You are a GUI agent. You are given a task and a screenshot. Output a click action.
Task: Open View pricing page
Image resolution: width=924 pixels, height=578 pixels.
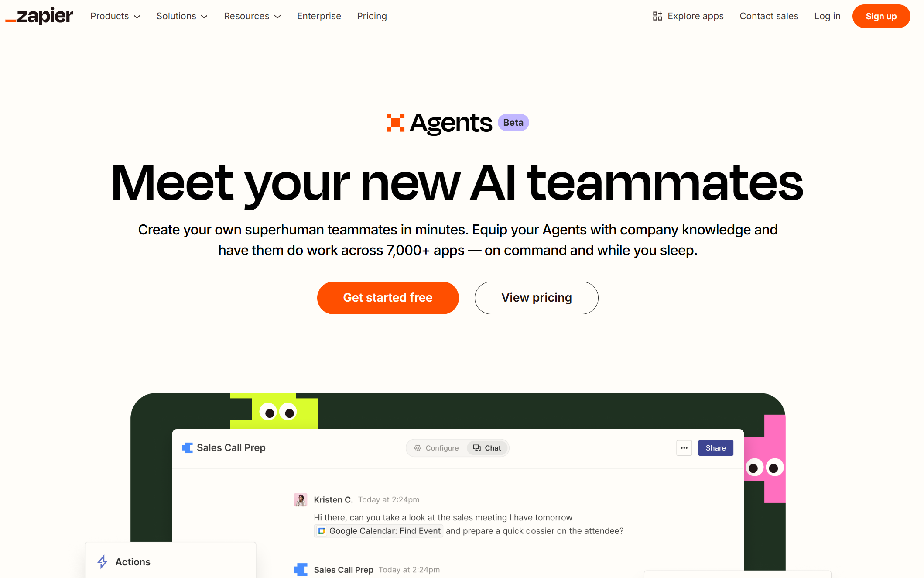tap(536, 298)
